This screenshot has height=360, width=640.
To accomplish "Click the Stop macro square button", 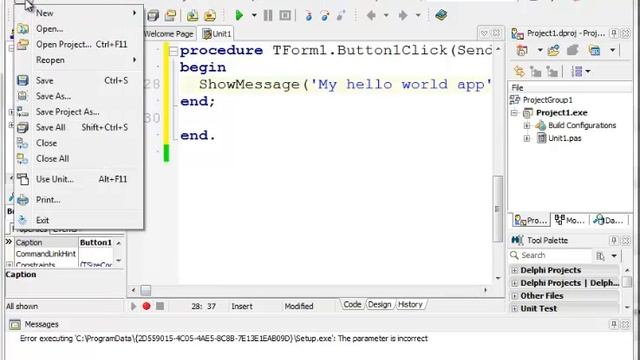I will (x=160, y=306).
